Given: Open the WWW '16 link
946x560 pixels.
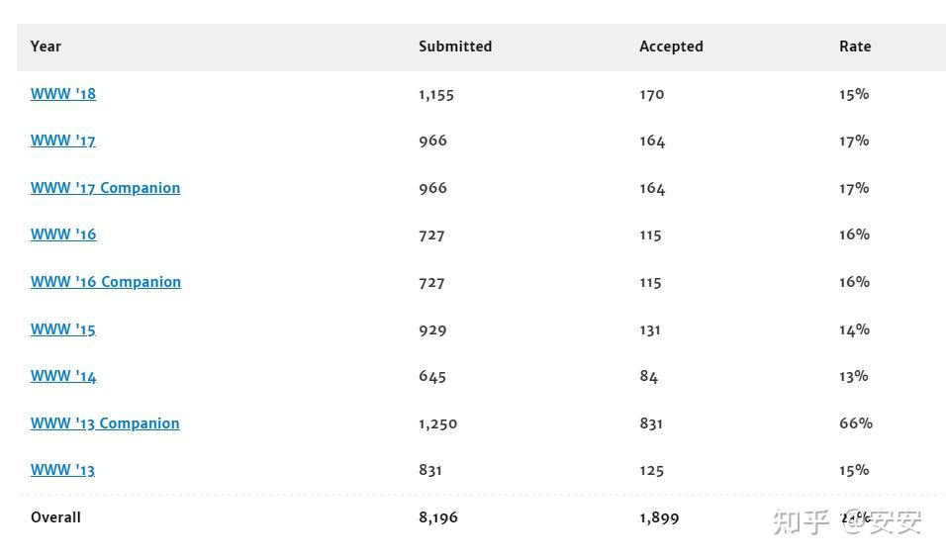Looking at the screenshot, I should [63, 234].
